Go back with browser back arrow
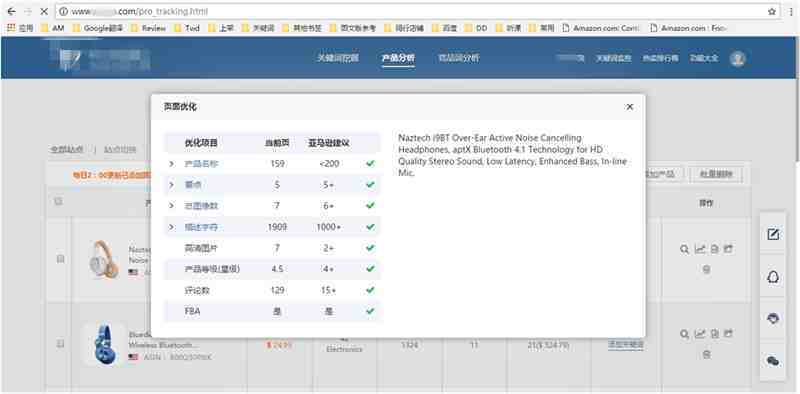The height and width of the screenshot is (394, 800). (11, 11)
